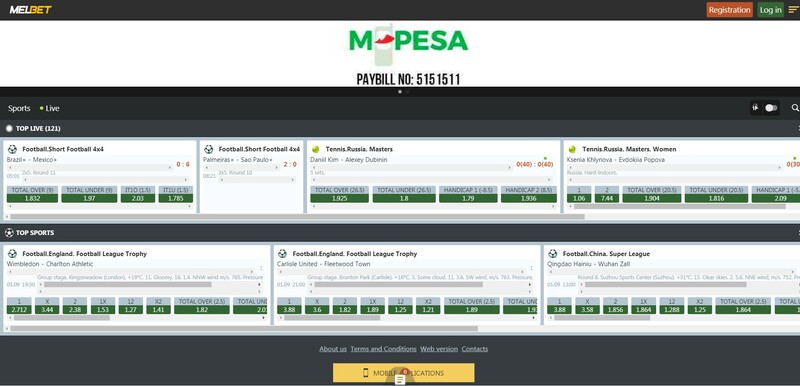The height and width of the screenshot is (386, 800).
Task: Switch to the Live tab
Action: click(49, 108)
